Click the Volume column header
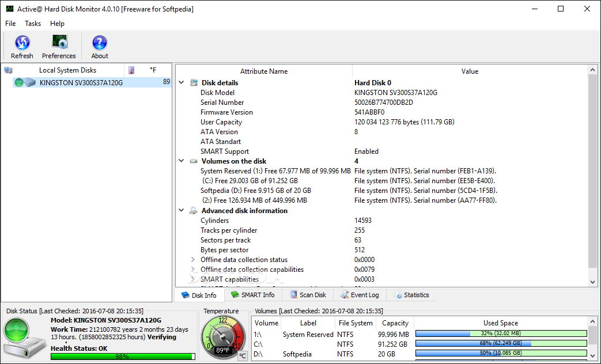 point(266,323)
